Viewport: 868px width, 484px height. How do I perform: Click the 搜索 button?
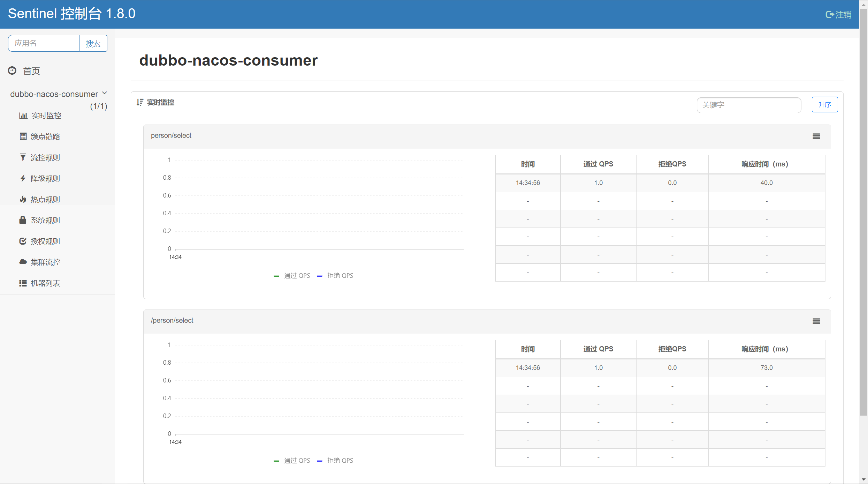(93, 43)
